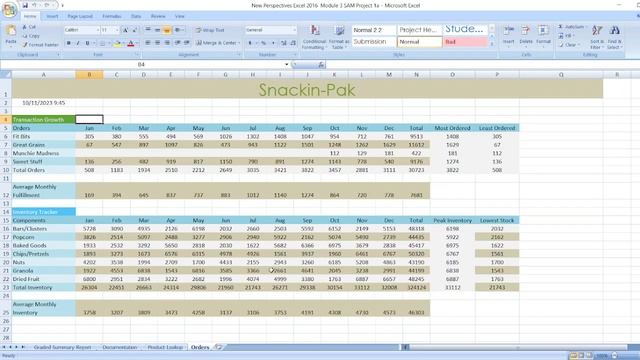Apply red font color
Screen dimensions: 640x360
point(131,43)
